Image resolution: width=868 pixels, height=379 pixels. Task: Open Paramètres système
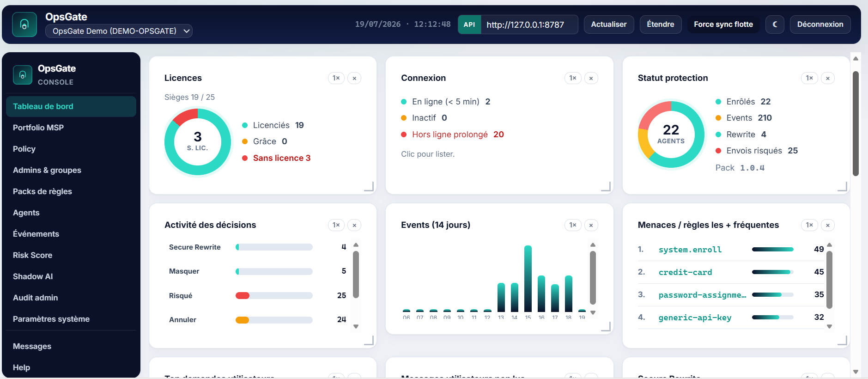pos(71,319)
